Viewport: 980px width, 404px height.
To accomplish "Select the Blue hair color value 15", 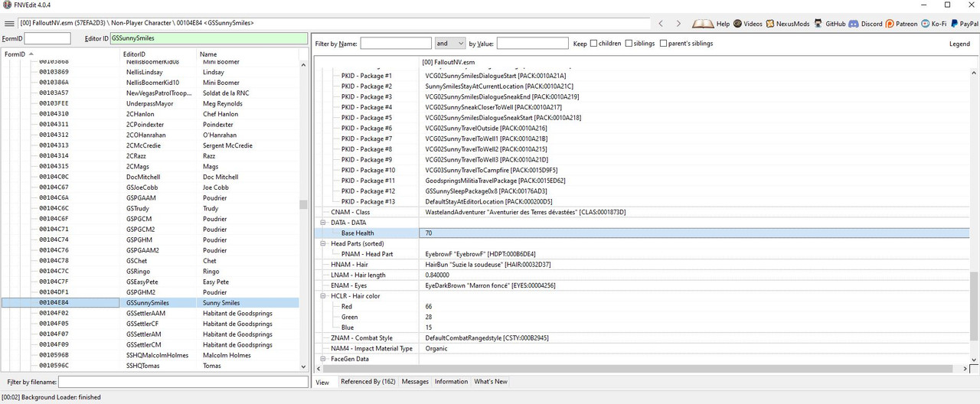I will click(694, 327).
